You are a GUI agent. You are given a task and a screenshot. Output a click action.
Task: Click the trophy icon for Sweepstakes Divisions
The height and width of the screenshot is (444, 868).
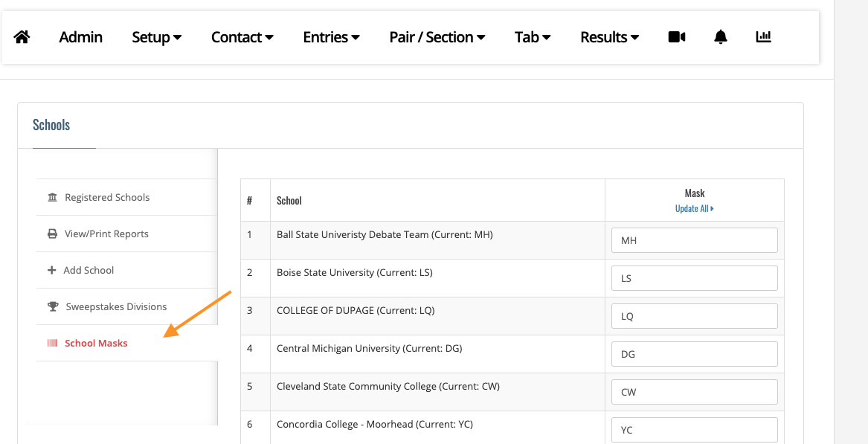(x=53, y=307)
